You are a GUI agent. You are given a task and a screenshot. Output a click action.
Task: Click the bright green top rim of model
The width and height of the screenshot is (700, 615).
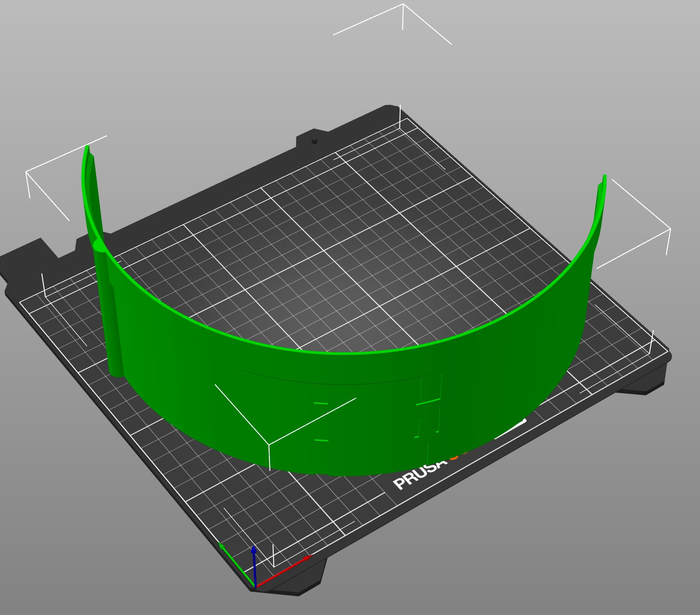pos(337,352)
